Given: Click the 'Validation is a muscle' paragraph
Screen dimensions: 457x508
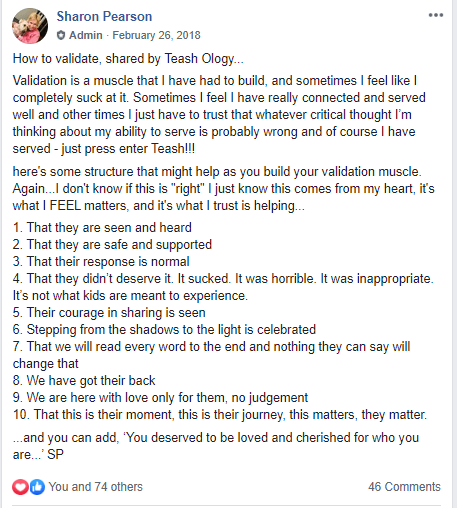Looking at the screenshot, I should point(219,115).
